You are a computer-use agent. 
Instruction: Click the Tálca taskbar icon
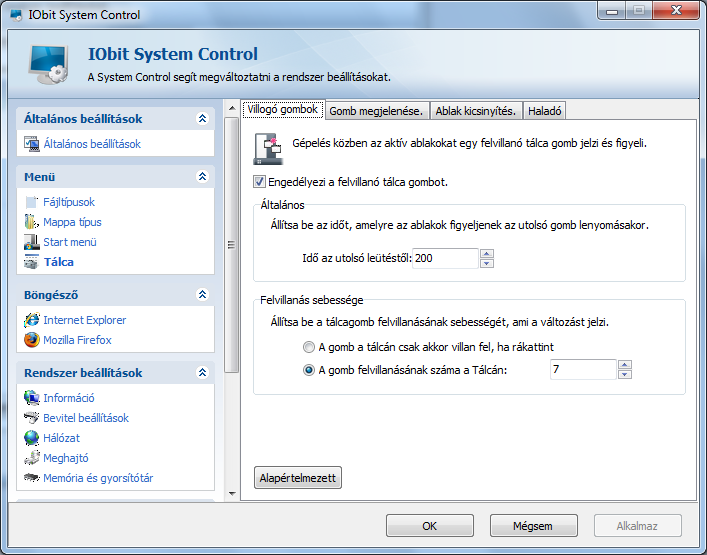point(32,262)
